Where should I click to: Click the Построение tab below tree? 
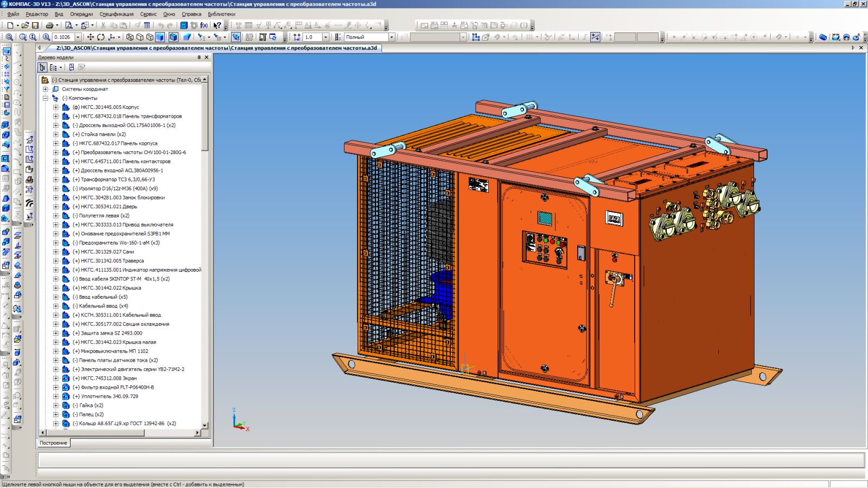[53, 443]
